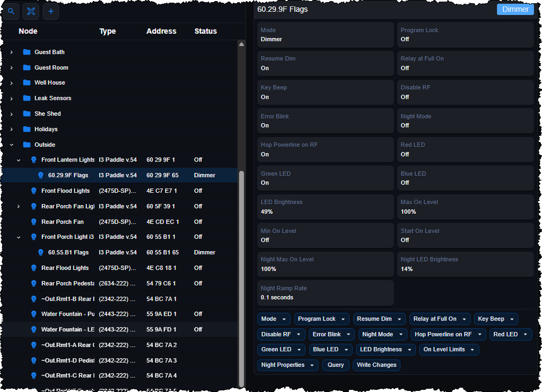Image resolution: width=542 pixels, height=392 pixels.
Task: Expand the Rear Porch Fan Light node
Action: pyautogui.click(x=18, y=206)
